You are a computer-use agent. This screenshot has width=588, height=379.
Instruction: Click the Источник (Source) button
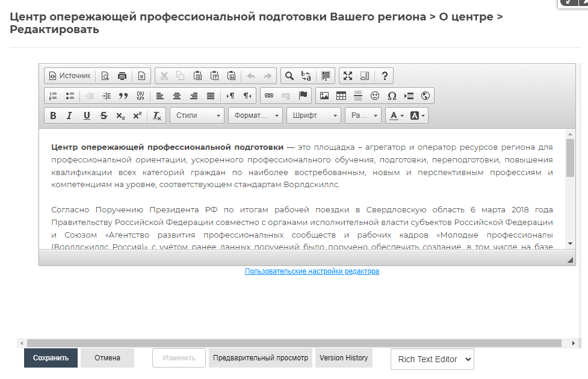(x=69, y=76)
